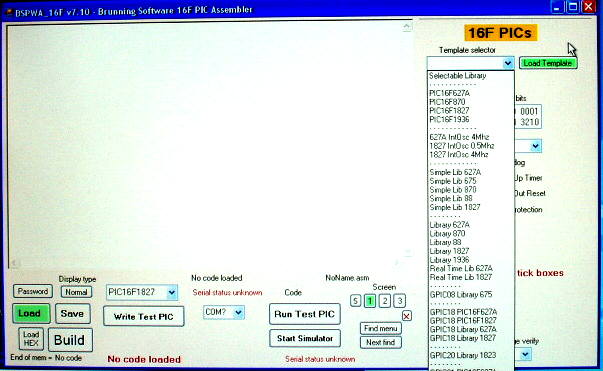Pick Simple Lib 675 in the list

[x=453, y=181]
